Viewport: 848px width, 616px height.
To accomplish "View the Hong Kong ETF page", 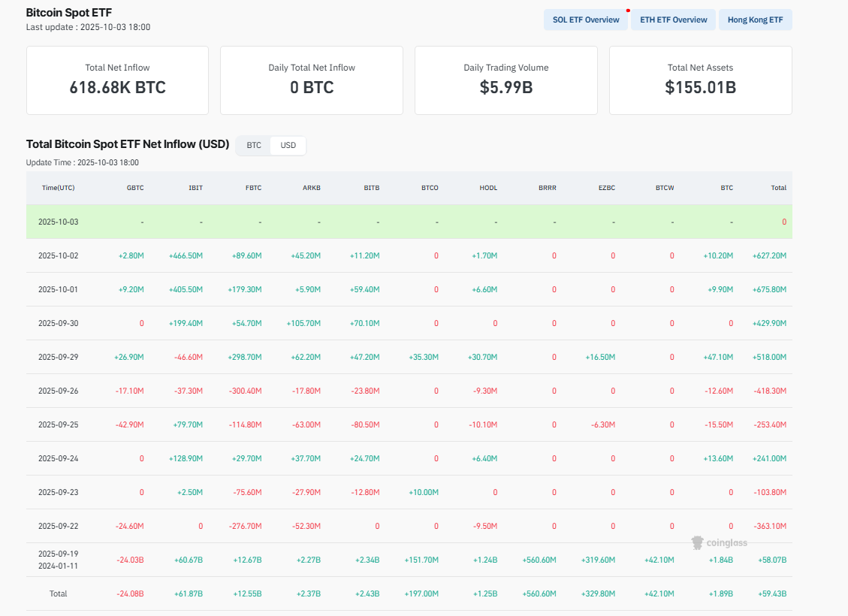I will 755,20.
